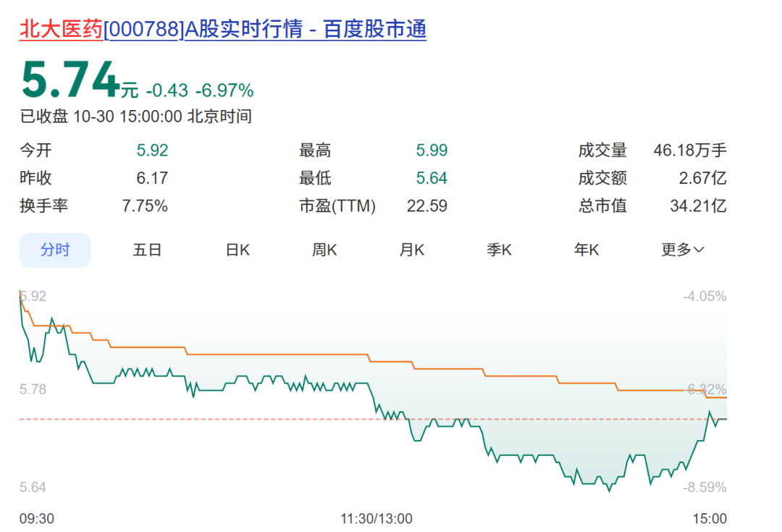The image size is (782, 532).
Task: Click the 09:30 time axis label
Action: 37,518
